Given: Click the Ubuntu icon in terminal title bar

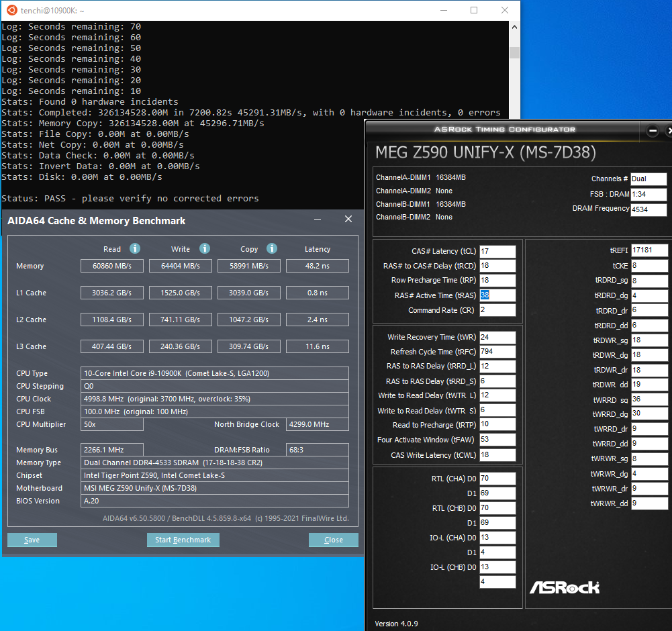Looking at the screenshot, I should [x=12, y=10].
